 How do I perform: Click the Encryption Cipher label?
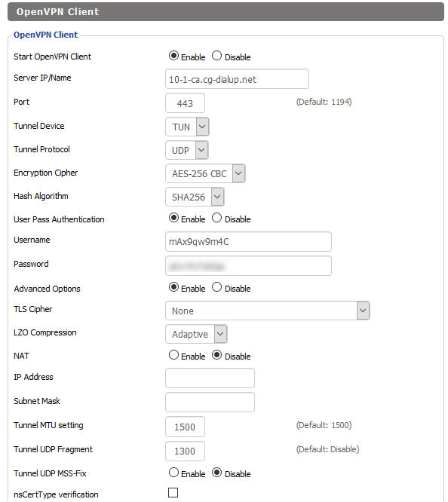pyautogui.click(x=46, y=173)
